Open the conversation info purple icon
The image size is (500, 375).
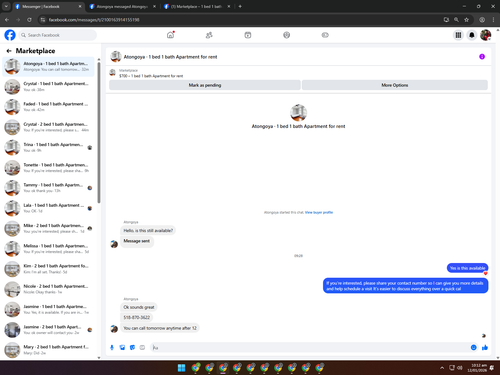482,57
